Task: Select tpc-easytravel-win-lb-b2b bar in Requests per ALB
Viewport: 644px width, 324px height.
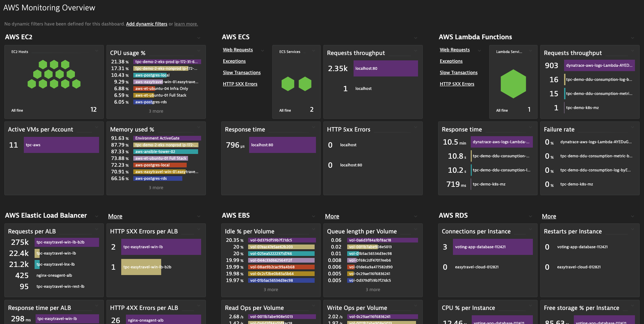Action: pyautogui.click(x=67, y=242)
